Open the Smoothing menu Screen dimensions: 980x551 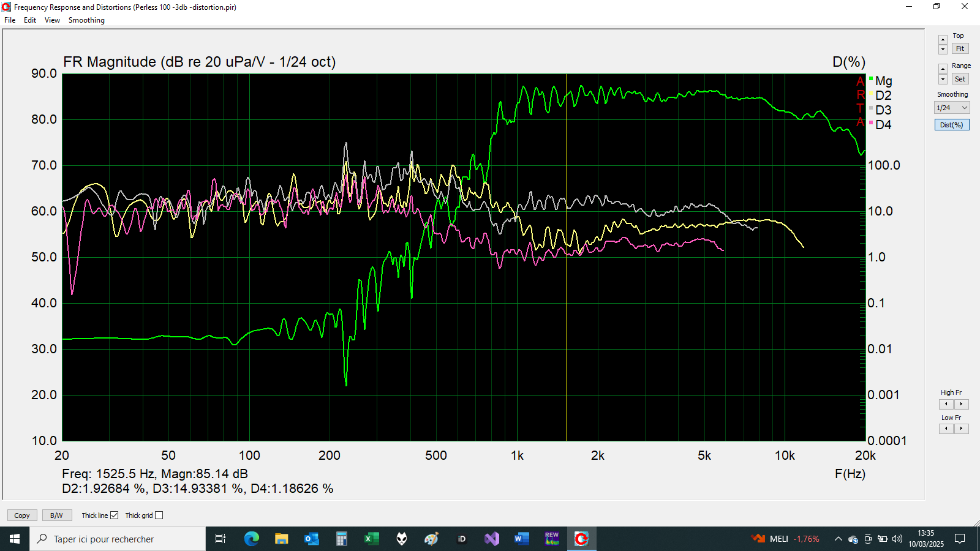click(86, 20)
